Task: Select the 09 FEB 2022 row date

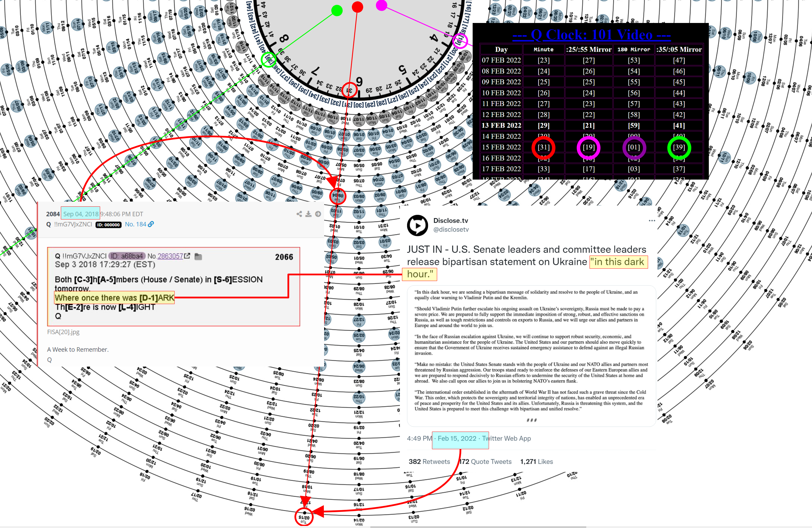Action: point(501,82)
